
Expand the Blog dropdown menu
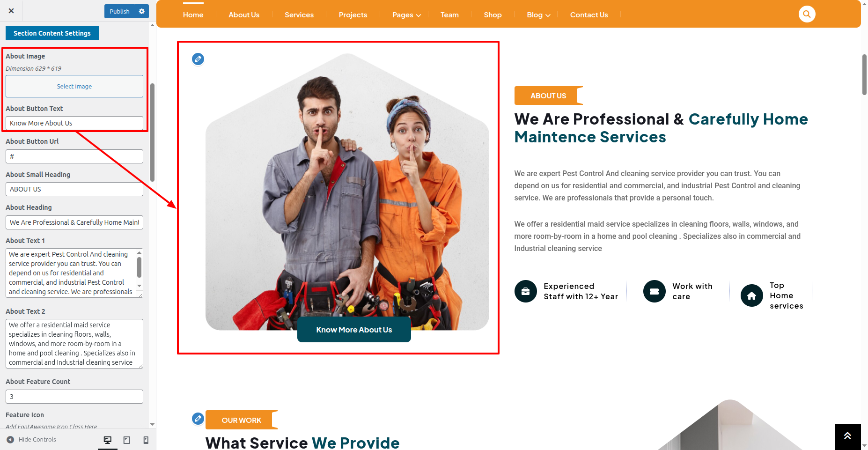click(x=538, y=15)
